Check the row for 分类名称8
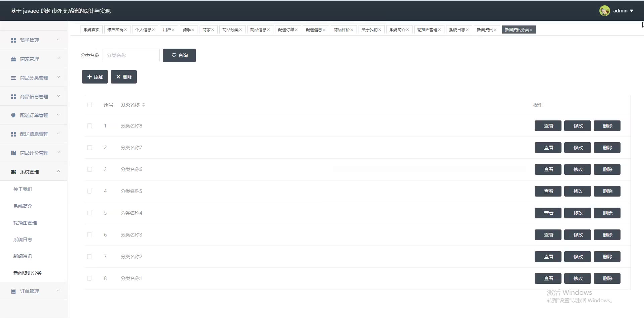 [90, 126]
